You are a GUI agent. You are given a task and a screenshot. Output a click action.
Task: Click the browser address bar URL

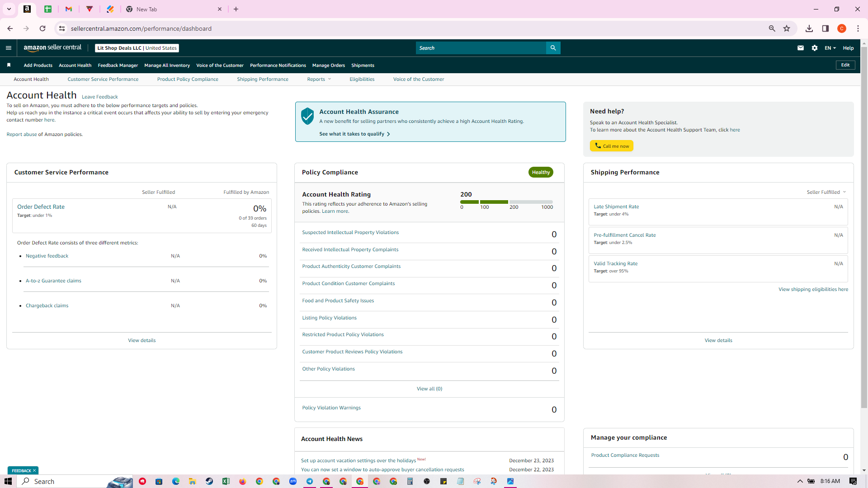141,28
